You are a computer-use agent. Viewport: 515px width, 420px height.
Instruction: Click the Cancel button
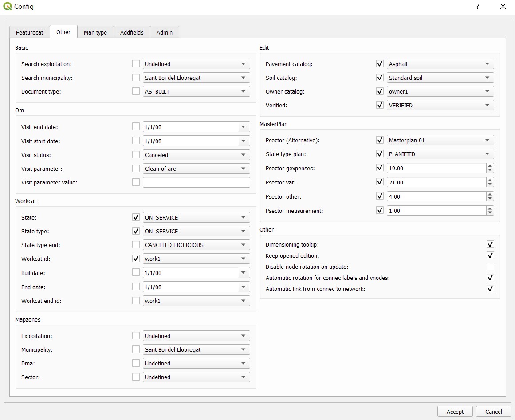coord(493,412)
